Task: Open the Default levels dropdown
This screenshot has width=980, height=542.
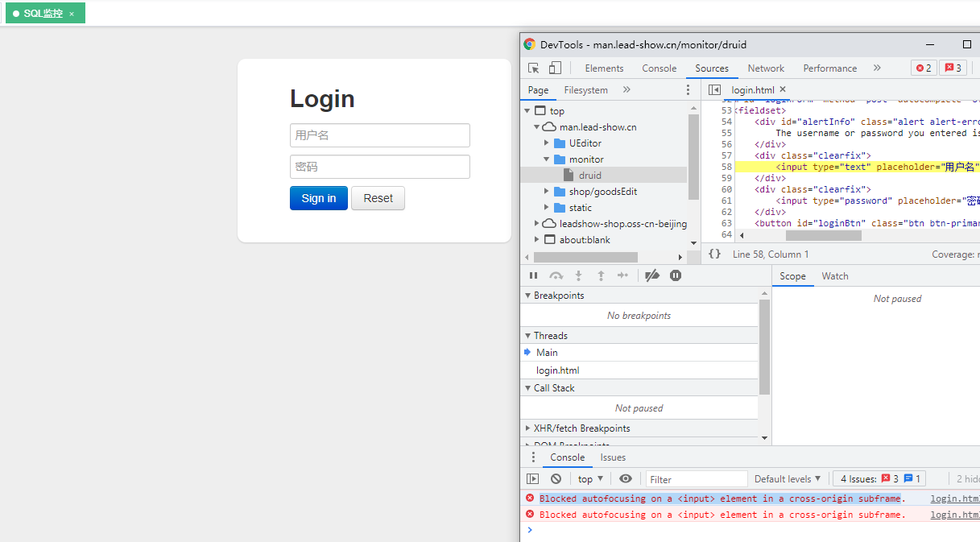Action: click(x=788, y=479)
